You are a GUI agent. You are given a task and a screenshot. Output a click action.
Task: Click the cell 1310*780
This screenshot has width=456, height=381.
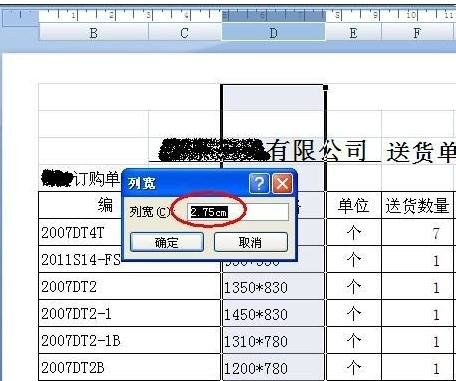pos(273,341)
